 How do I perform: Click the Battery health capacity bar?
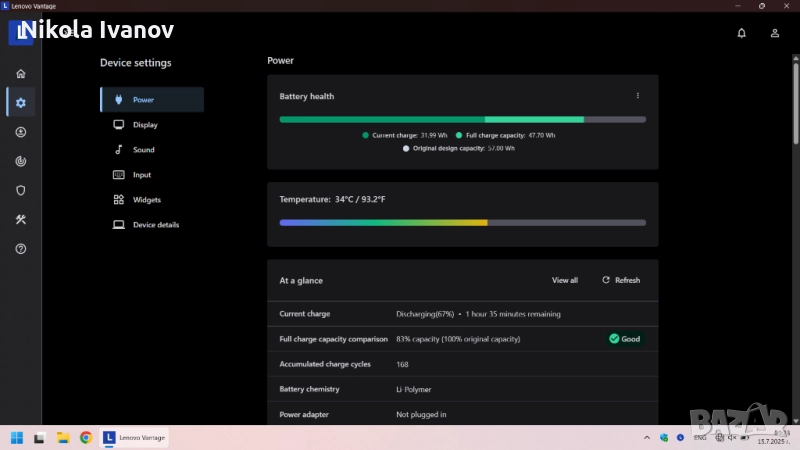[x=462, y=119]
